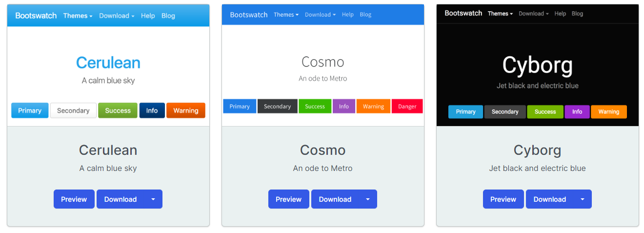Click Cosmo card title text
Screen dimensions: 644x233
click(x=323, y=150)
